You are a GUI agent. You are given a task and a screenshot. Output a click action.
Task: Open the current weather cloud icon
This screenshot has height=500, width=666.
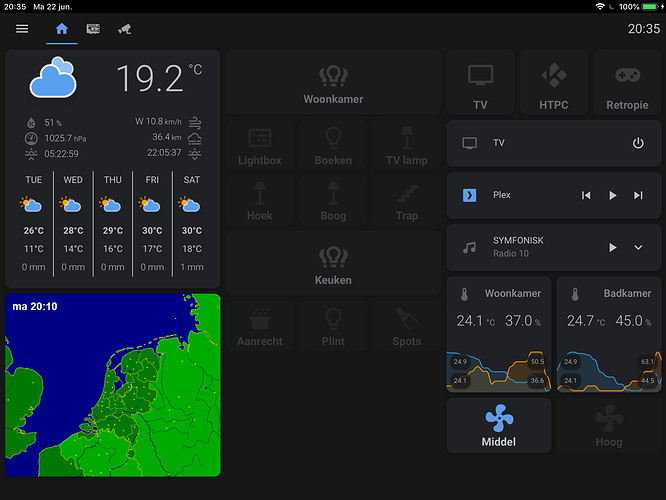pyautogui.click(x=53, y=77)
